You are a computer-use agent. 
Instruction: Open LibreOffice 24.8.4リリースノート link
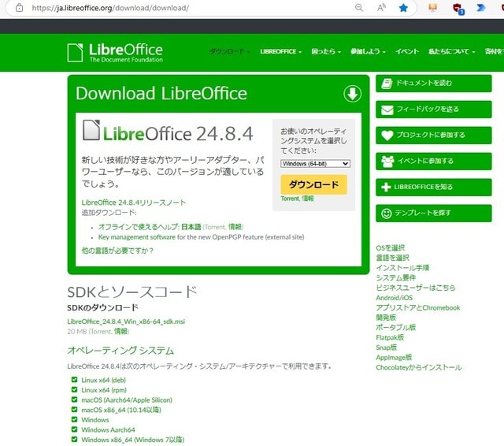point(133,203)
